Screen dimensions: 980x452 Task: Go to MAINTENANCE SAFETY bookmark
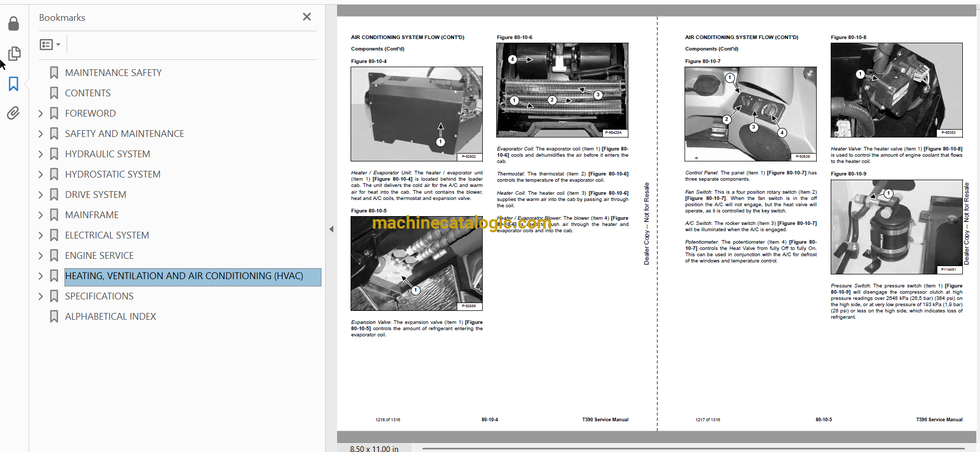point(113,73)
